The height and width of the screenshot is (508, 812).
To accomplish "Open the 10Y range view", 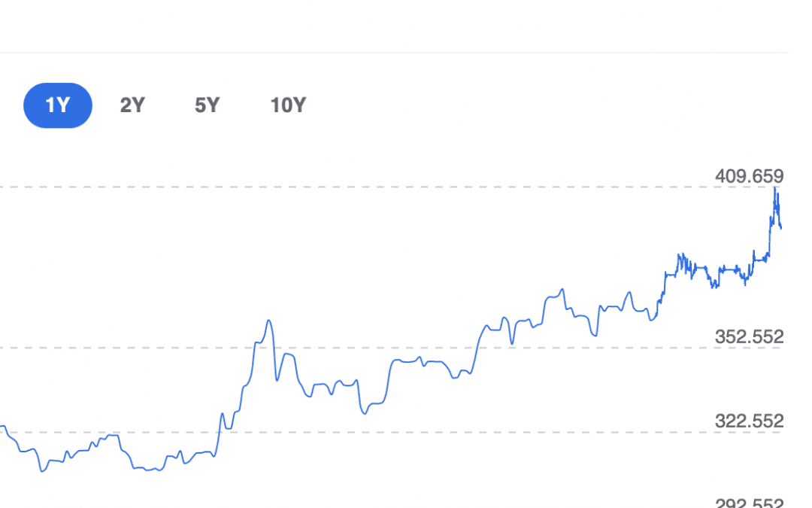I will tap(288, 105).
